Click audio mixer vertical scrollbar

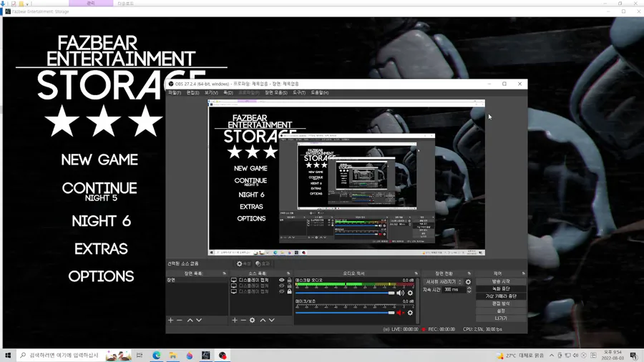(x=417, y=300)
